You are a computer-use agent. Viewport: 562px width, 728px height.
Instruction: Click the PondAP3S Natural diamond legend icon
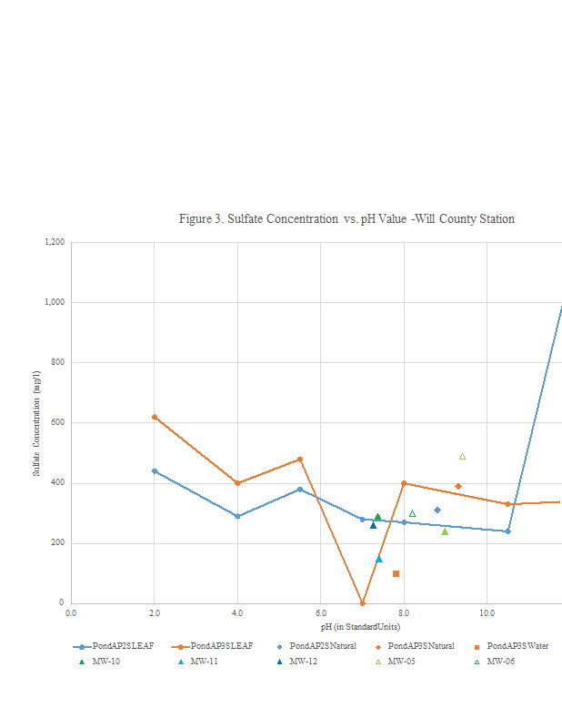377,646
